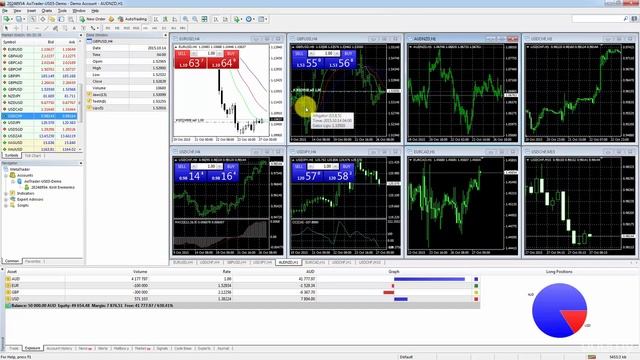Click the Data Window toolbar icon
The width and height of the screenshot is (640, 360).
point(42,19)
